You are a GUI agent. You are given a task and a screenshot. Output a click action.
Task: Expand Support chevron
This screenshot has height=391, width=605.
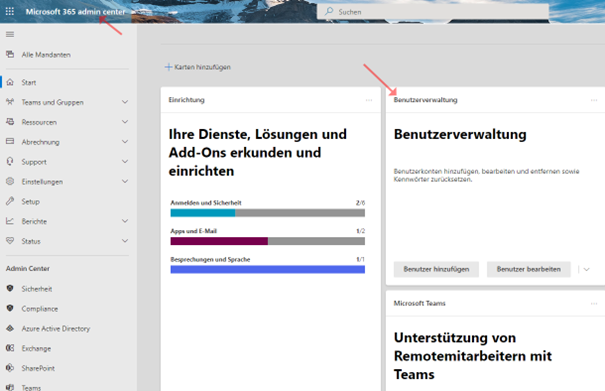tap(125, 161)
